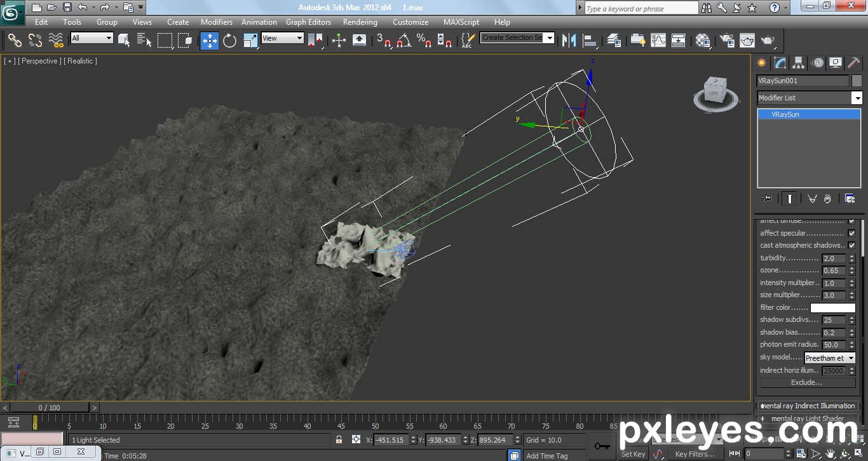Viewport: 868px width, 461px height.
Task: Open selection filter All dropdown
Action: pyautogui.click(x=92, y=38)
